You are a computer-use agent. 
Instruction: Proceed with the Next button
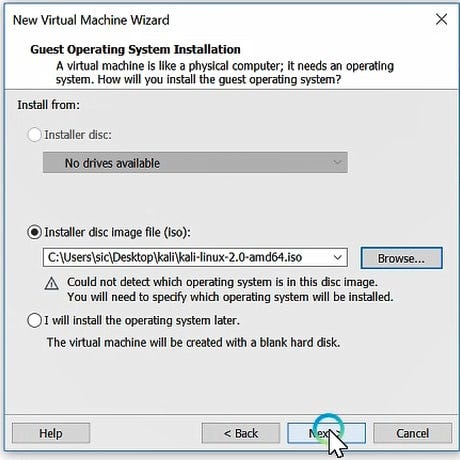326,433
